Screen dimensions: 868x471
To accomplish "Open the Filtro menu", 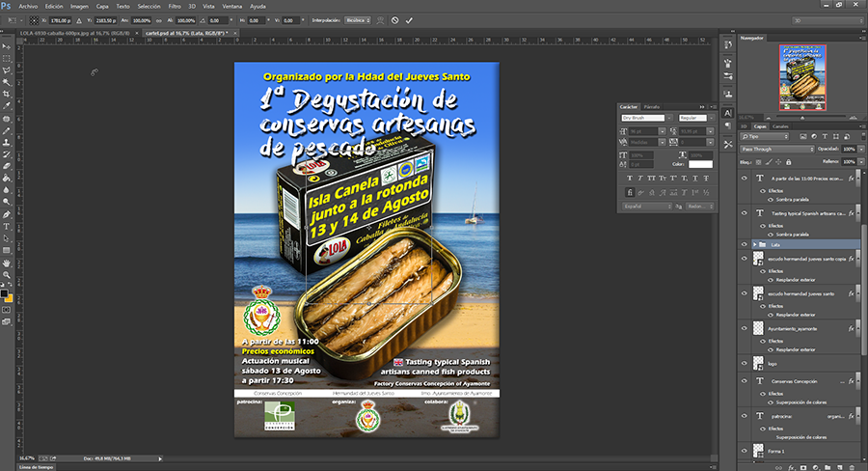I will 175,7.
